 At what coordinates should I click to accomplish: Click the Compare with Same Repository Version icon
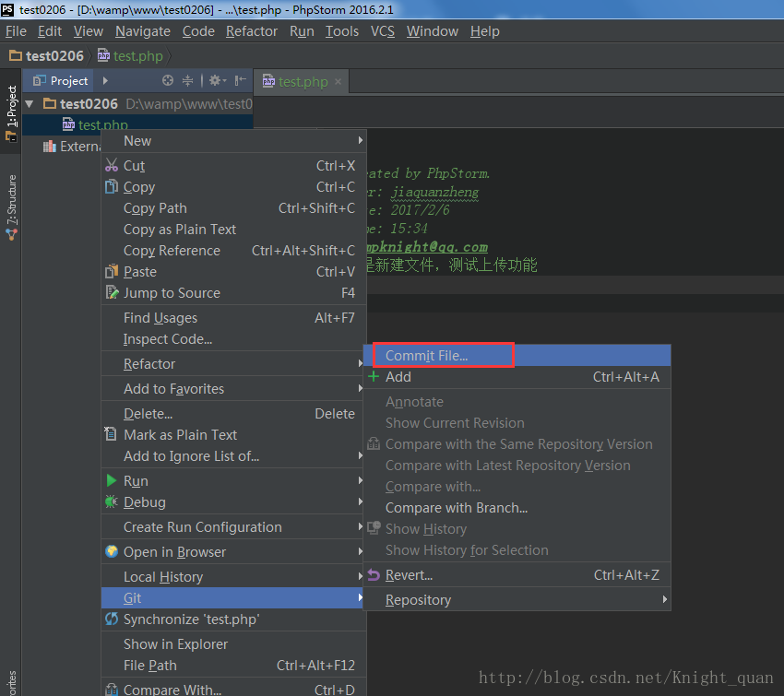point(374,443)
